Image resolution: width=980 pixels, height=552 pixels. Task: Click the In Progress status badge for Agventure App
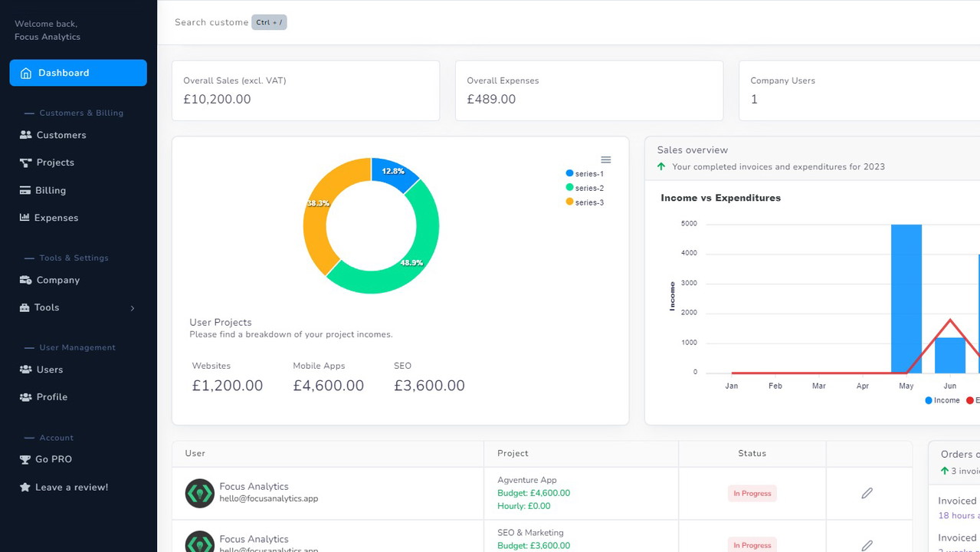[752, 493]
